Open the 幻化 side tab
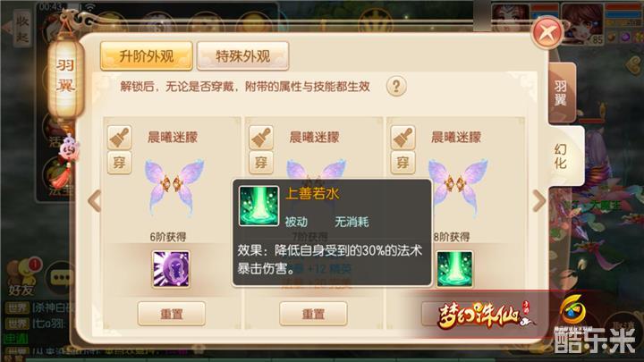Screen dimensions: 644x362 tap(561, 156)
